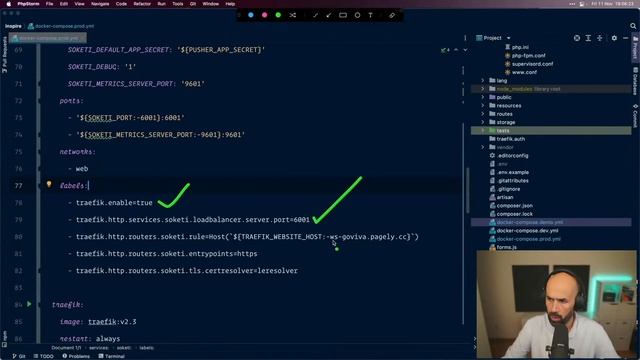Expand the lang folder
Viewport: 640px width, 360px height.
click(482, 80)
